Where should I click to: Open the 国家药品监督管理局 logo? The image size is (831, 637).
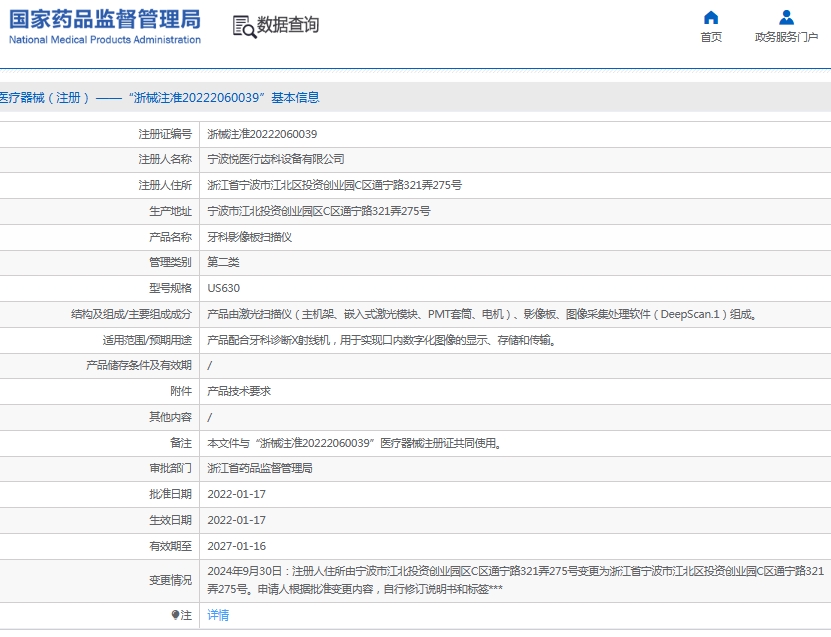click(x=105, y=26)
